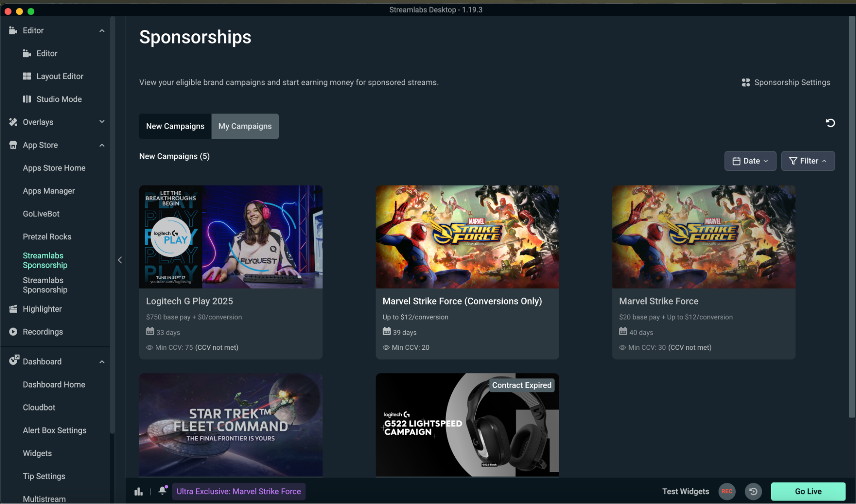Click the REC recording indicator
This screenshot has height=504, width=856.
tap(727, 491)
